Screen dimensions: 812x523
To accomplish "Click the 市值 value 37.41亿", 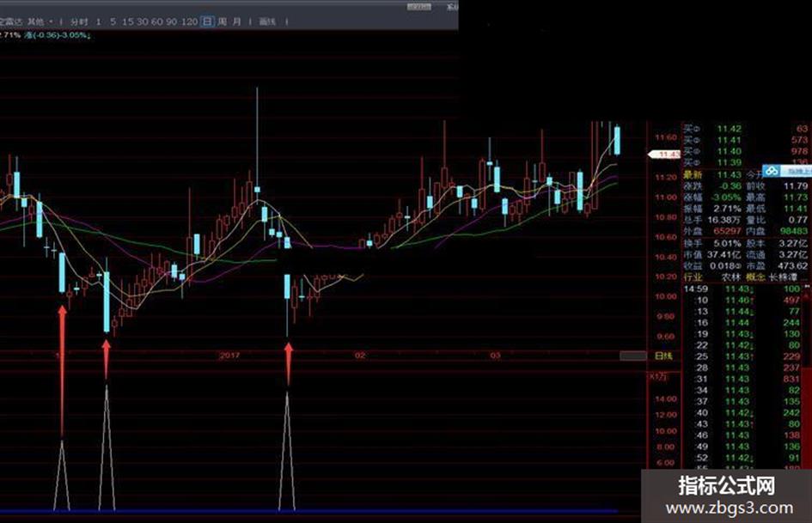I will [724, 254].
